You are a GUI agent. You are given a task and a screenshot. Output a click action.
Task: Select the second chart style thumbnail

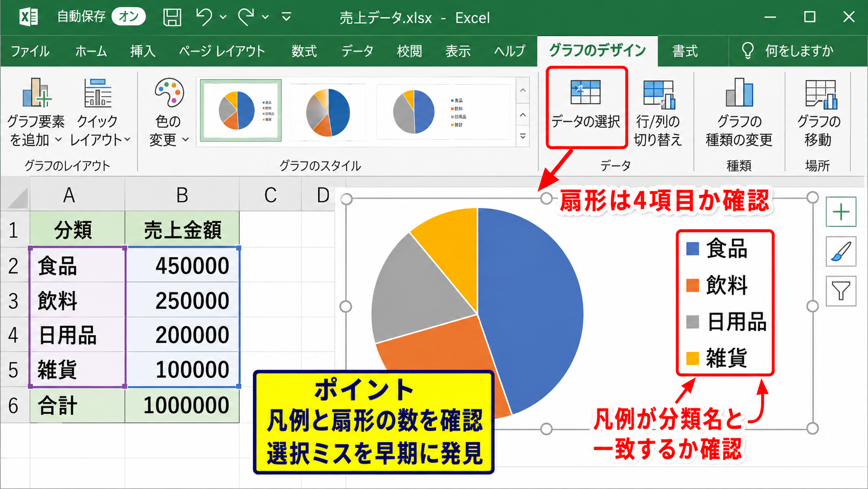click(328, 112)
